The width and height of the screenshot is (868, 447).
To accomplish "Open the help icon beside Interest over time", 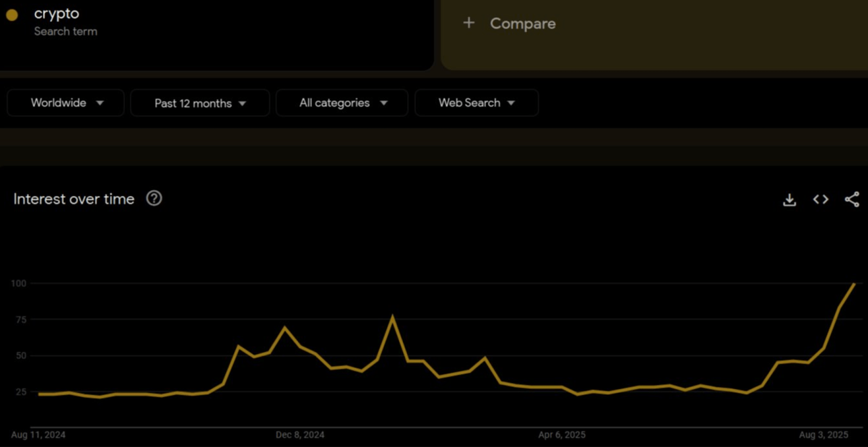I will (154, 199).
